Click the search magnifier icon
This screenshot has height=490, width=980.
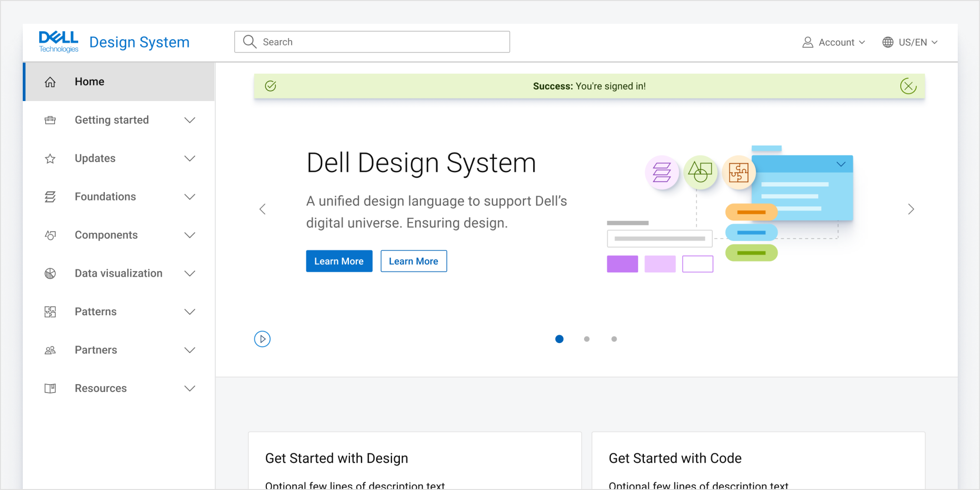[249, 42]
